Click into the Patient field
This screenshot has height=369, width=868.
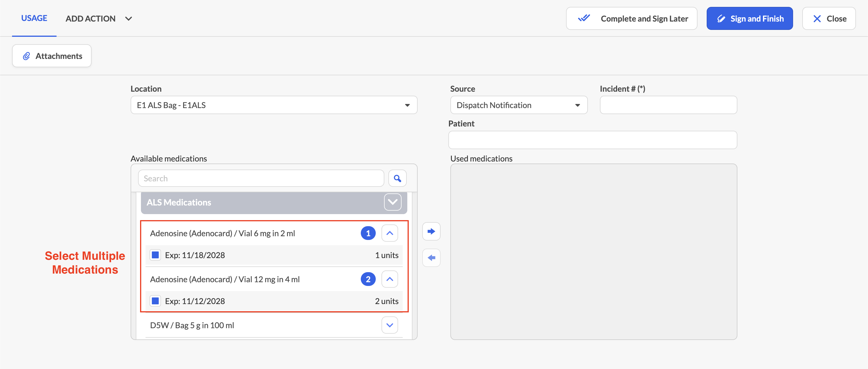[592, 140]
